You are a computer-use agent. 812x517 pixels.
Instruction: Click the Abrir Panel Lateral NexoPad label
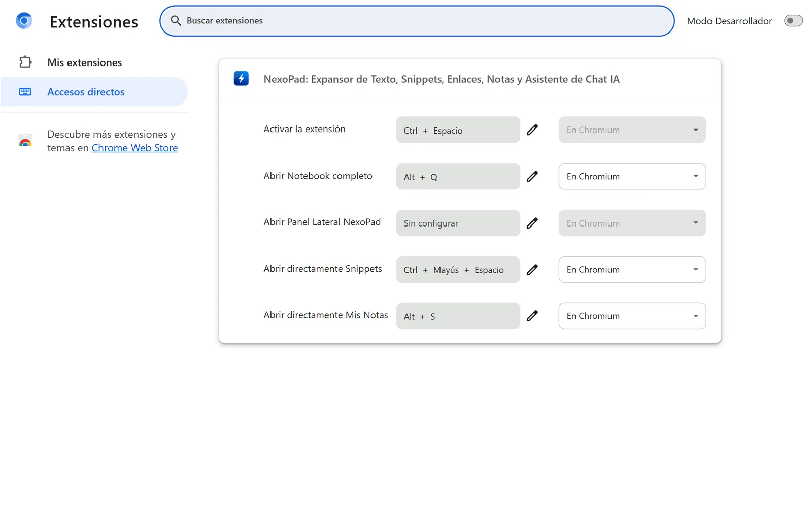[322, 222]
